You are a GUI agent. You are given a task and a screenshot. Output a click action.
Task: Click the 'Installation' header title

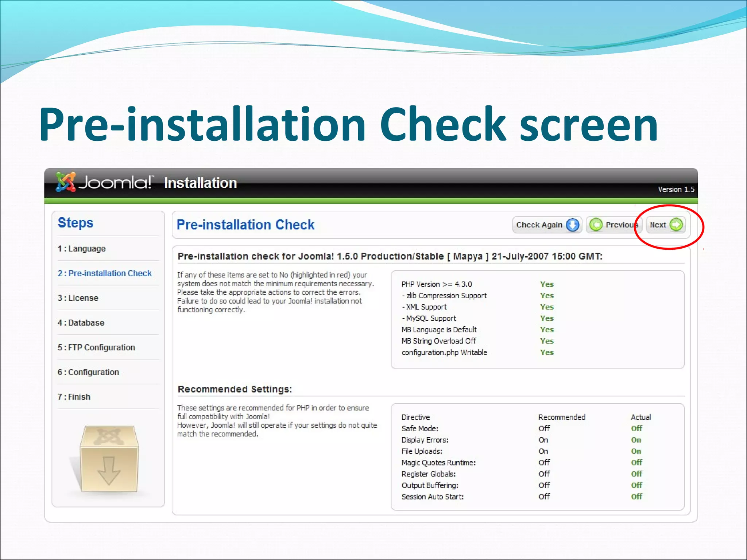(x=200, y=183)
